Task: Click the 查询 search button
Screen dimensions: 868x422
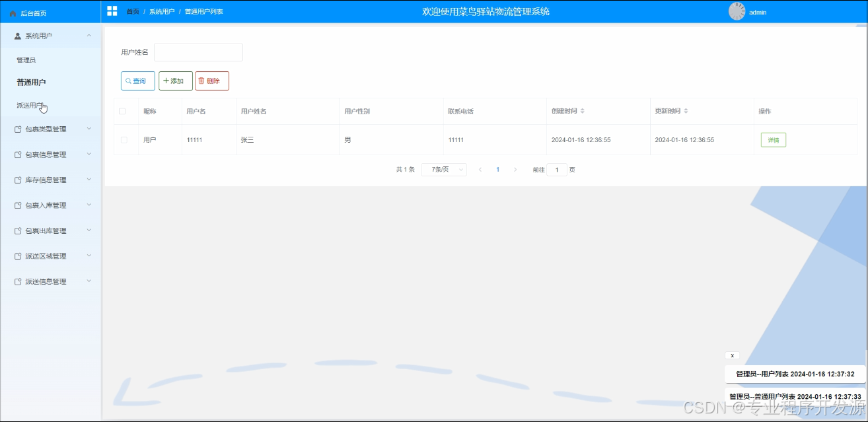Action: point(138,81)
